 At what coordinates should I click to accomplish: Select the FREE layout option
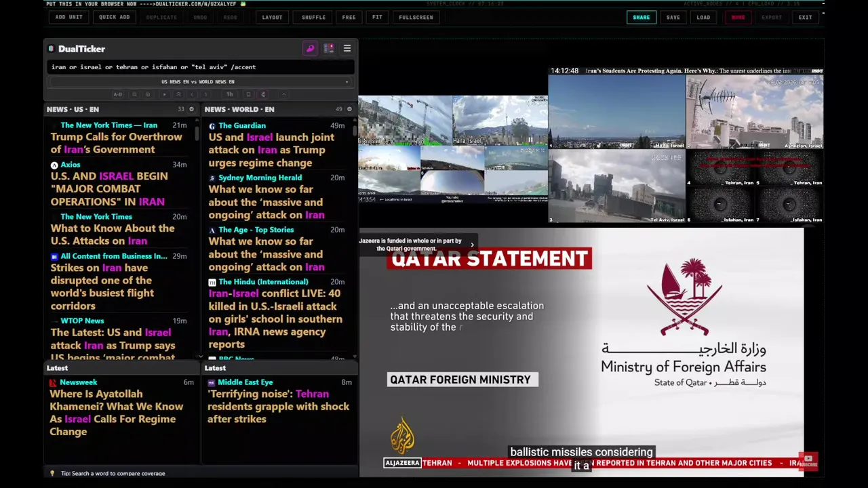click(x=349, y=17)
